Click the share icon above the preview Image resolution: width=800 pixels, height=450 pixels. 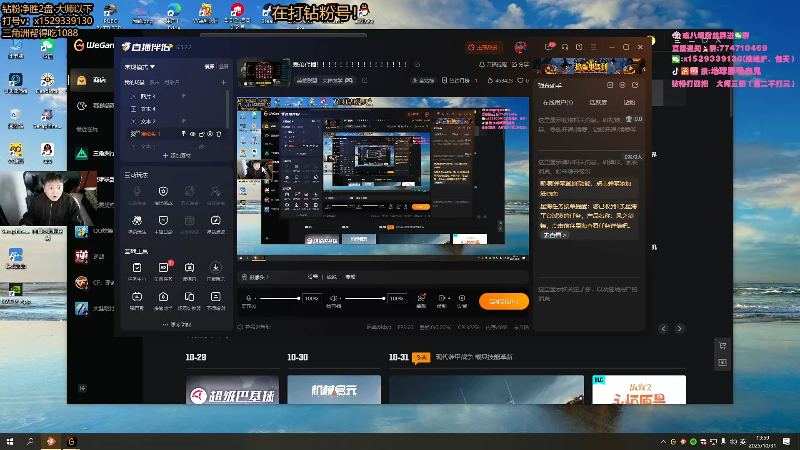520,65
